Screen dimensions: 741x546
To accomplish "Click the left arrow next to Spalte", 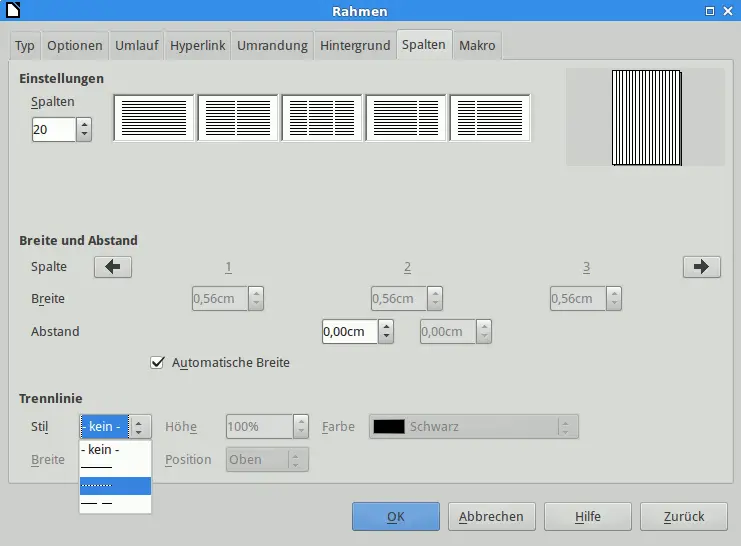I will click(x=113, y=267).
